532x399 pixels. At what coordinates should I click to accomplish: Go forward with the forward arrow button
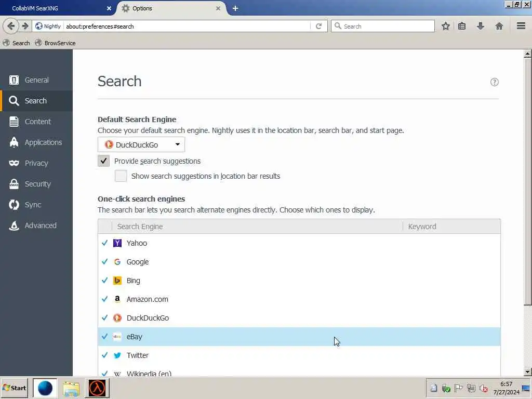[x=25, y=26]
